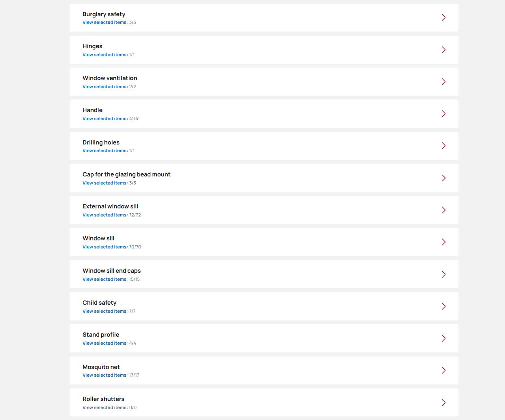Expand the Burglary safety chevron arrow

[443, 17]
